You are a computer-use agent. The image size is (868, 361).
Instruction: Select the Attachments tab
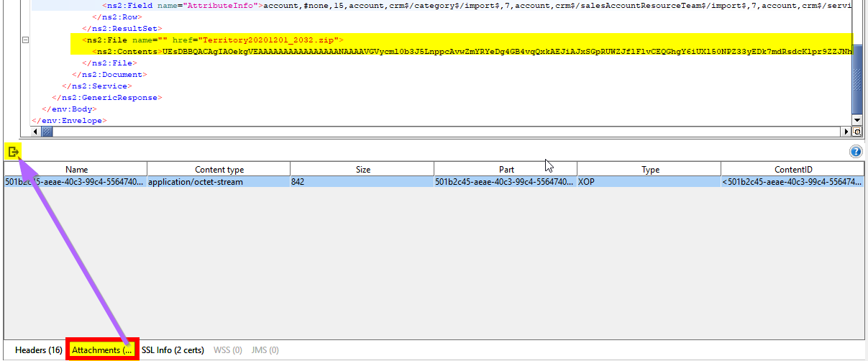click(x=101, y=350)
